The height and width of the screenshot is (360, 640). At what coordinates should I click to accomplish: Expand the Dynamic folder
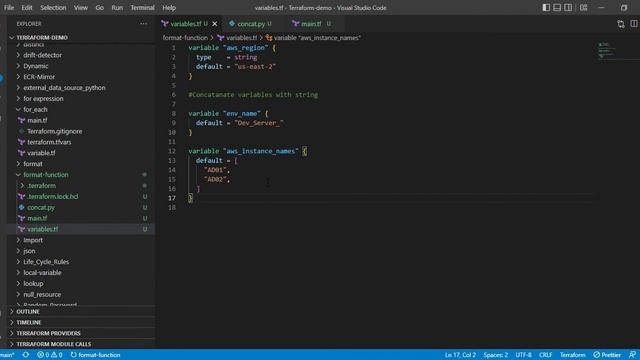(x=36, y=66)
